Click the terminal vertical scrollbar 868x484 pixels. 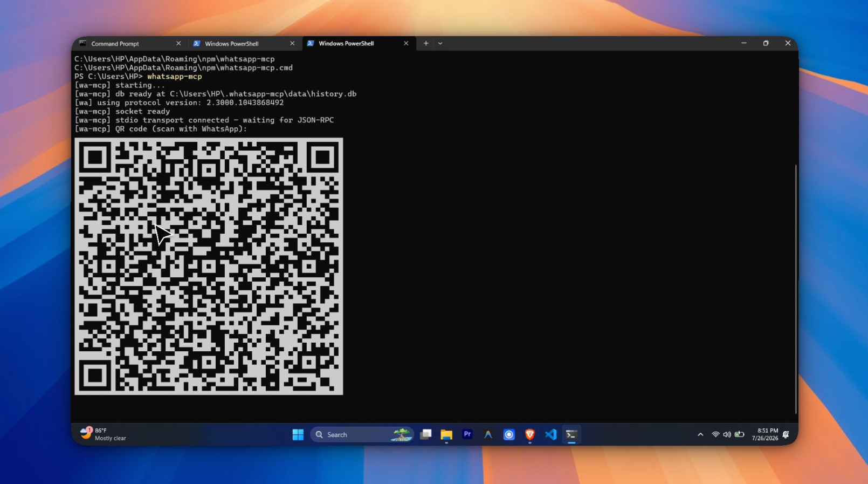click(x=796, y=289)
